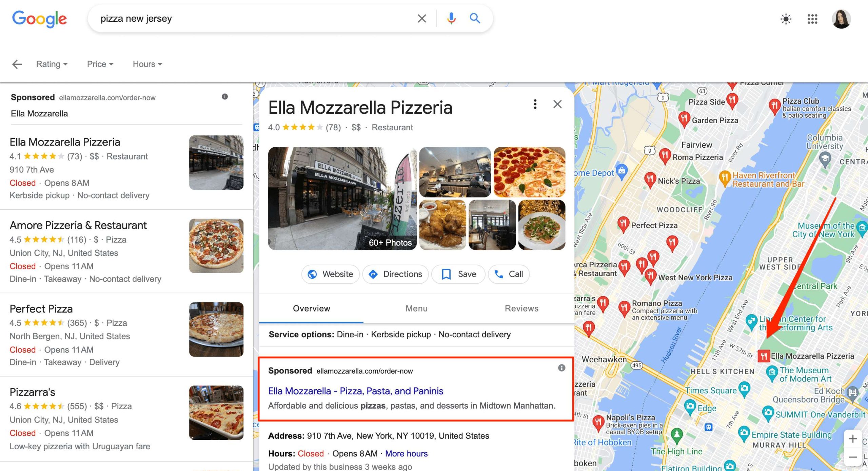Viewport: 868px width, 471px height.
Task: Switch to the Reviews tab
Action: 521,308
